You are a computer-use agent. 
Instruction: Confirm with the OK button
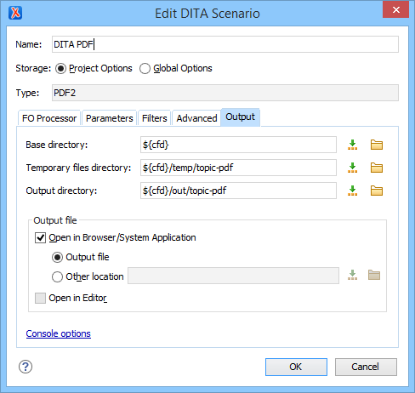[296, 367]
